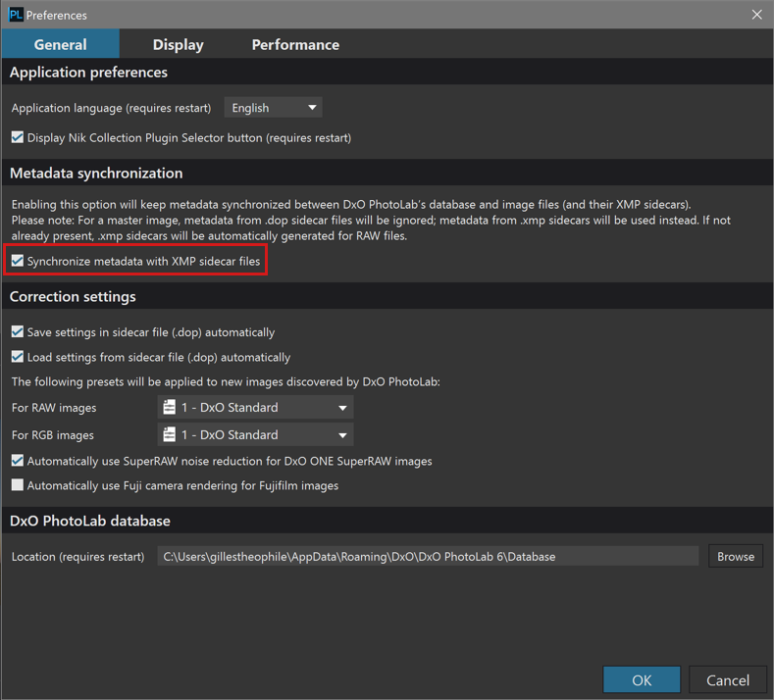Switch to the Performance tab

click(x=295, y=44)
